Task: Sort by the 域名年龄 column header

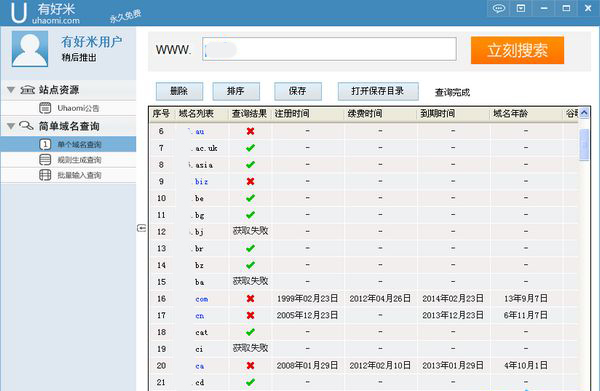Action: (x=525, y=114)
